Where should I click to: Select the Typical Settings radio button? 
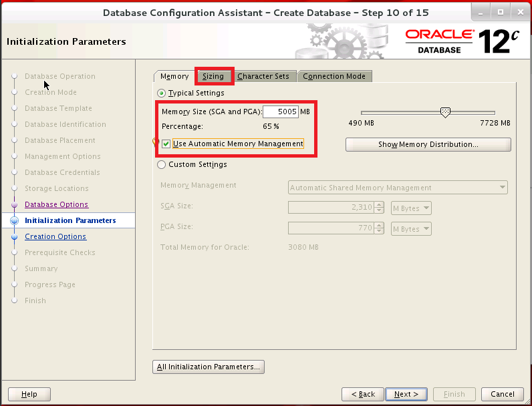point(161,93)
